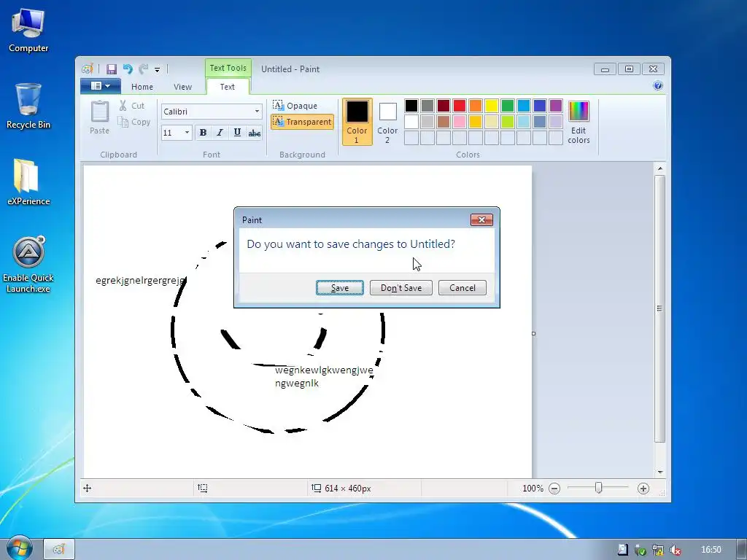Pick the green color swatch
Image resolution: width=747 pixels, height=560 pixels.
tap(508, 105)
